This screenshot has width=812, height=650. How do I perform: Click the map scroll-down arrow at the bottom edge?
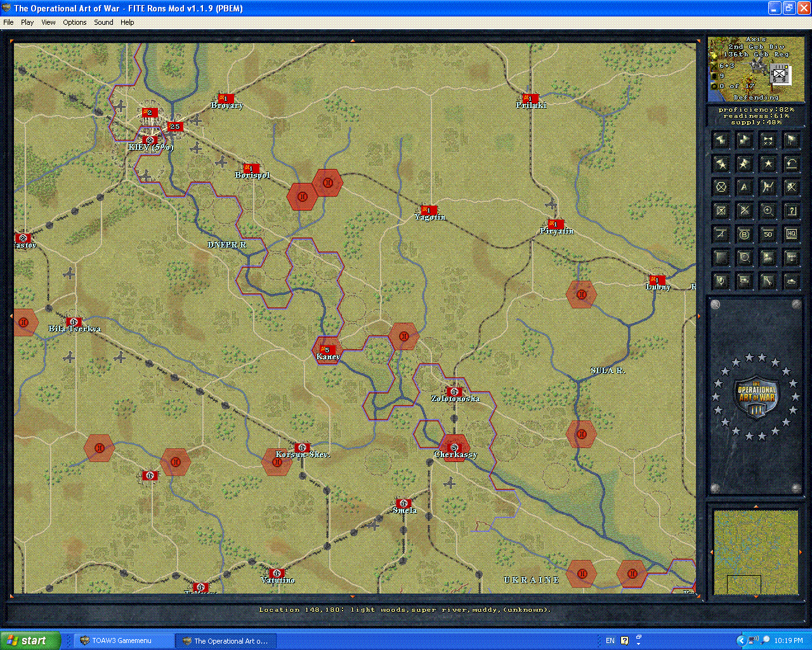pyautogui.click(x=353, y=597)
